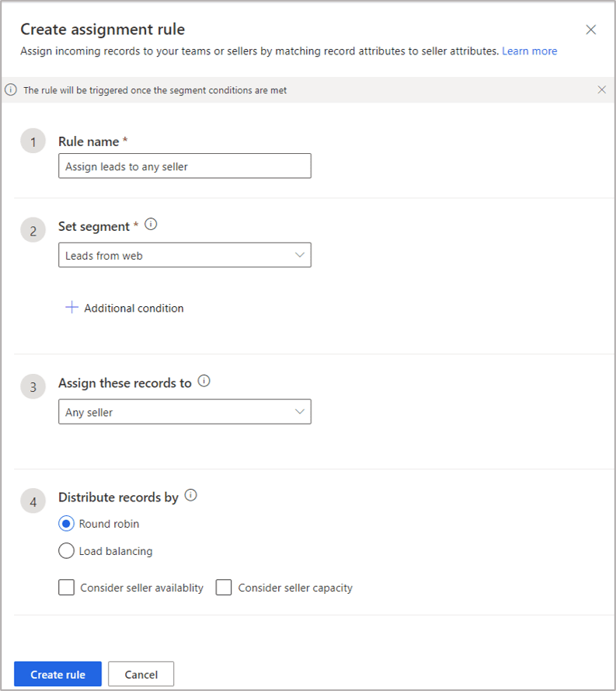Click the step 4 number badge
This screenshot has height=691, width=616.
pyautogui.click(x=33, y=502)
